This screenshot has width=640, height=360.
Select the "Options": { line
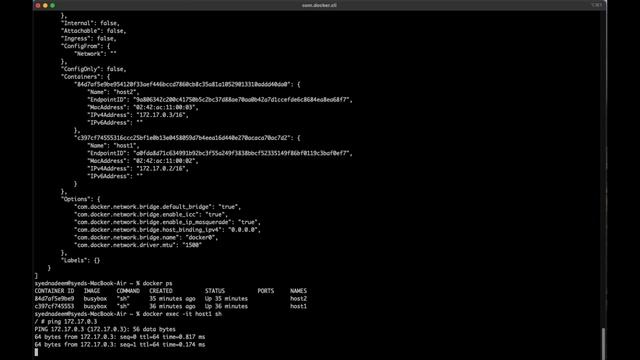(x=80, y=199)
